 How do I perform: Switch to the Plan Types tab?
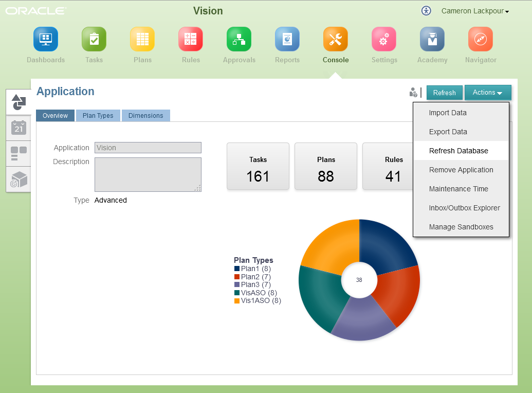98,116
